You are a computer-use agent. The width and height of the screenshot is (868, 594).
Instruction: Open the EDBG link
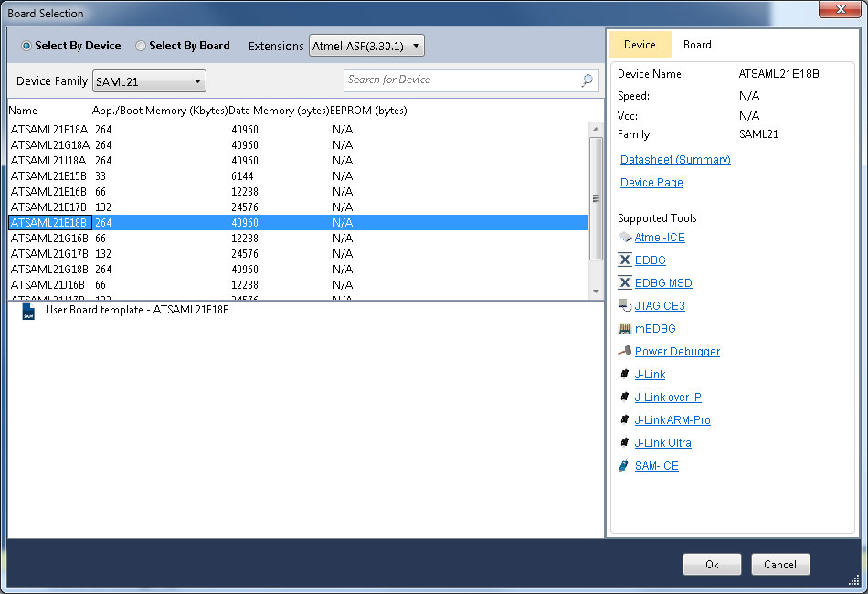[x=651, y=260]
